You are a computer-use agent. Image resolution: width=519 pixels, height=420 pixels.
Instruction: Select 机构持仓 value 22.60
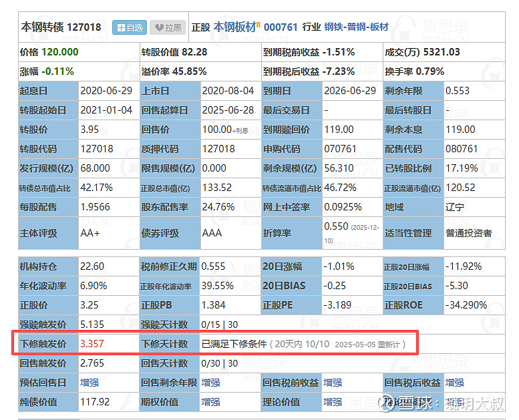[x=92, y=266]
